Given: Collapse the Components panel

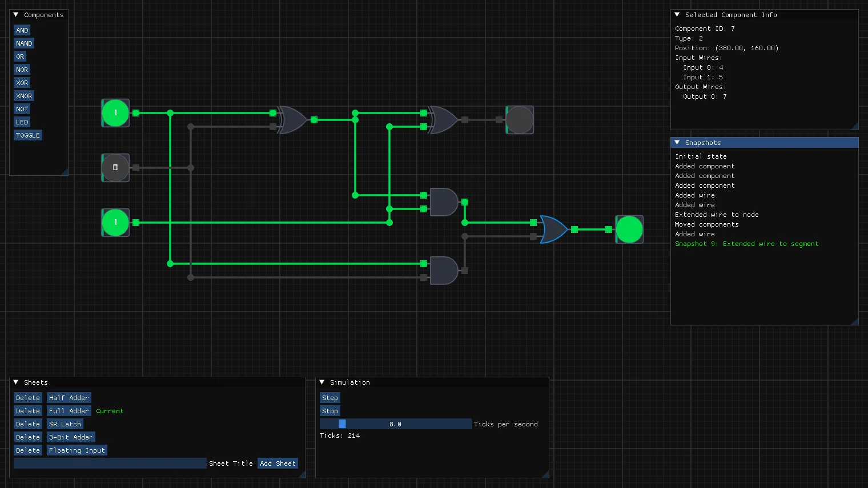Looking at the screenshot, I should click(16, 15).
